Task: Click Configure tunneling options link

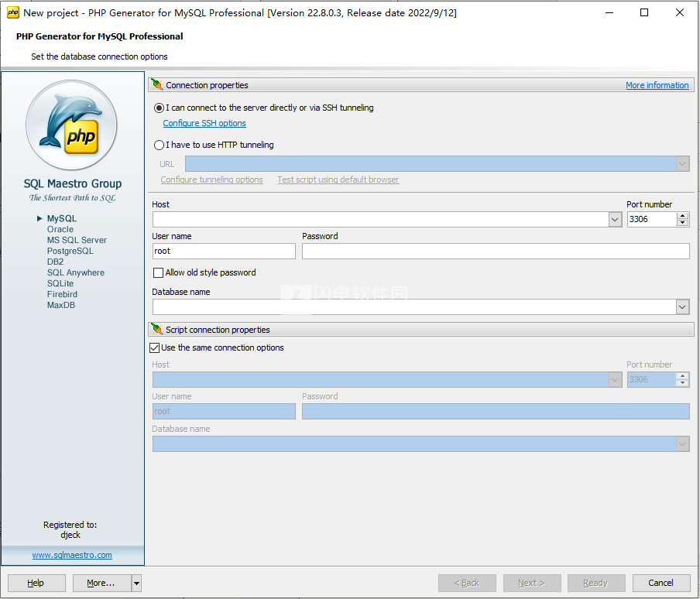Action: click(211, 180)
